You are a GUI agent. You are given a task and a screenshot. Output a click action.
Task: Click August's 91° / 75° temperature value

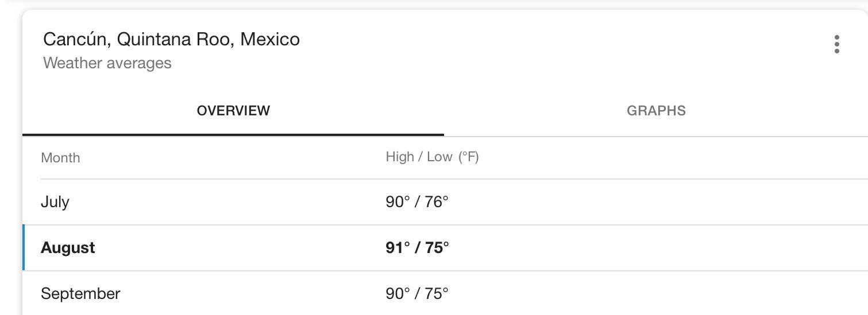(417, 248)
